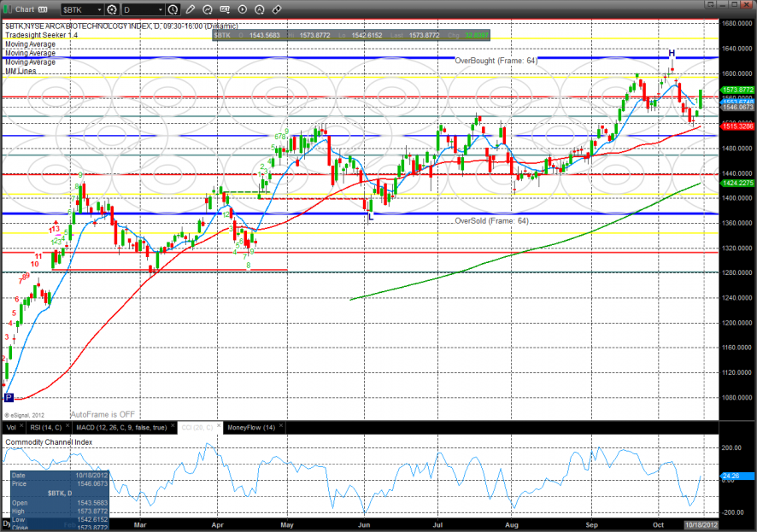Click the symbol settings gear beside $BTK
This screenshot has height=532, width=757.
click(111, 9)
